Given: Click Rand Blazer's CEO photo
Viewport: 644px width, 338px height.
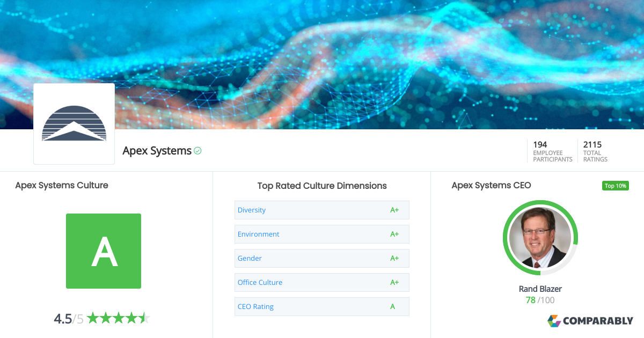Looking at the screenshot, I should tap(540, 238).
